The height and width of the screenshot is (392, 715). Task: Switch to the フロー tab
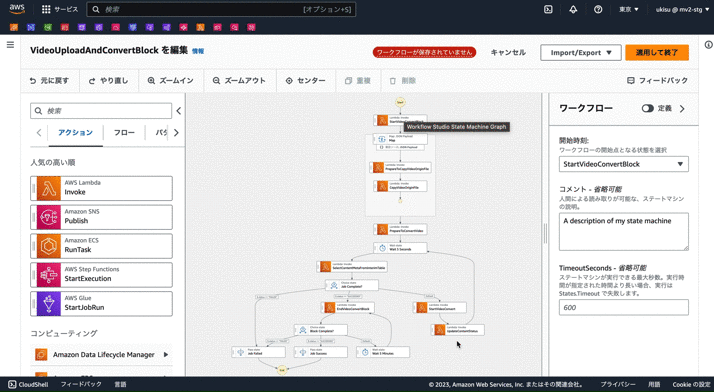[124, 133]
